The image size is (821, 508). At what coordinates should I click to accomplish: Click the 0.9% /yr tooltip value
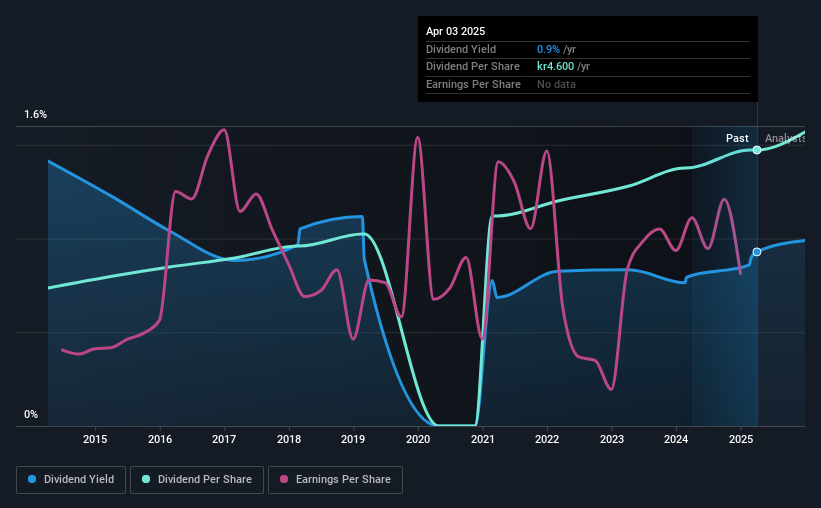[556, 49]
